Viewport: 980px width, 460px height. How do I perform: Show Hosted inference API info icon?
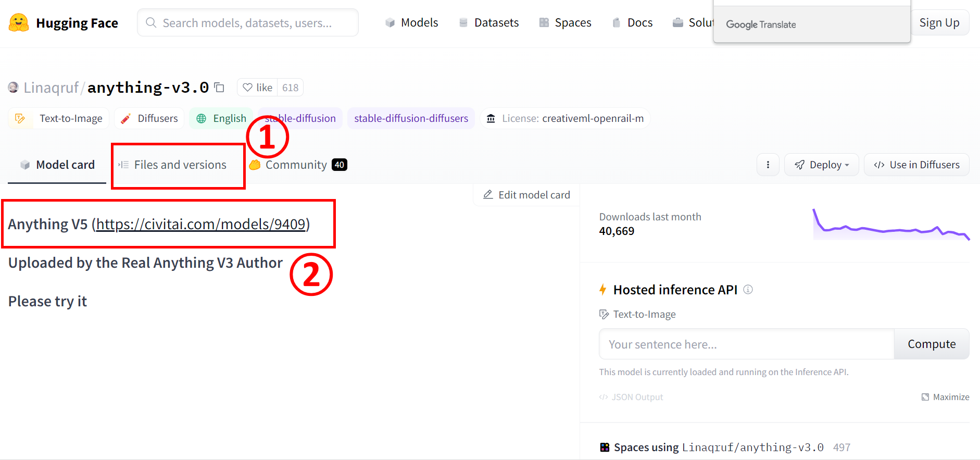point(748,290)
